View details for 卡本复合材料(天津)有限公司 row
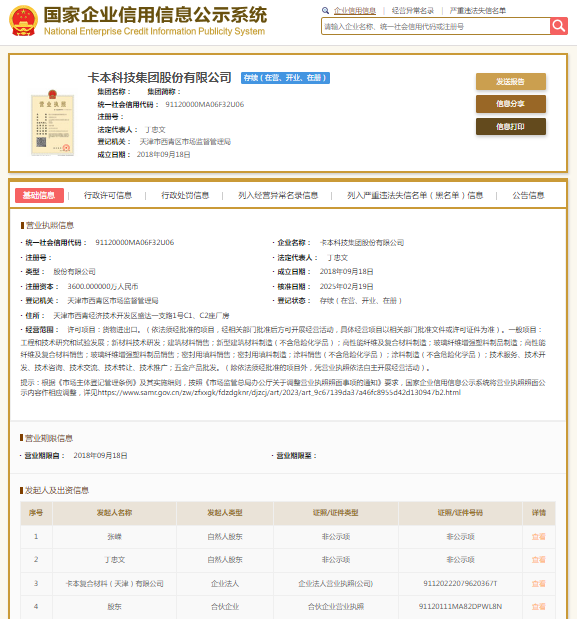 tap(538, 583)
